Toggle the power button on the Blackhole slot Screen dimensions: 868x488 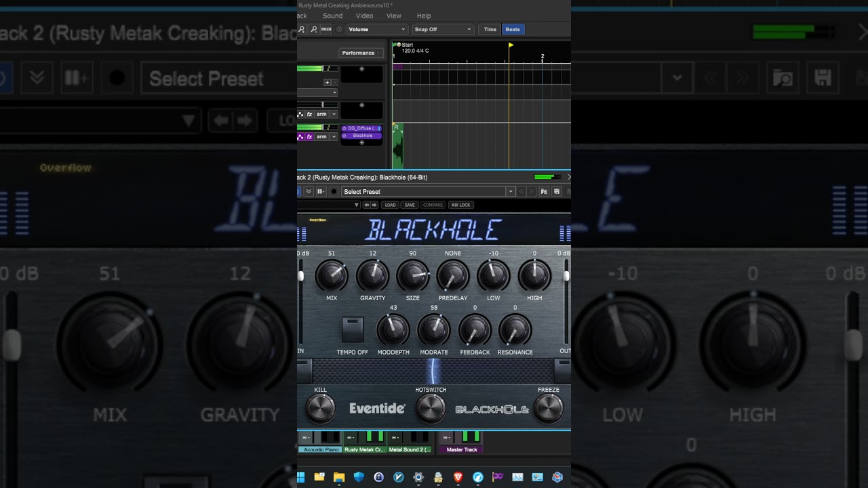tap(344, 136)
